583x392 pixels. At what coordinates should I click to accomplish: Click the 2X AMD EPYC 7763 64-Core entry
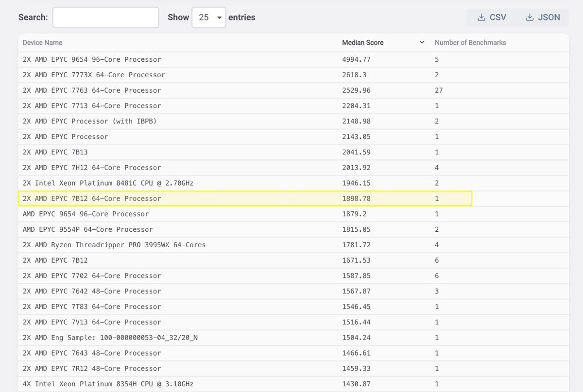pos(92,90)
